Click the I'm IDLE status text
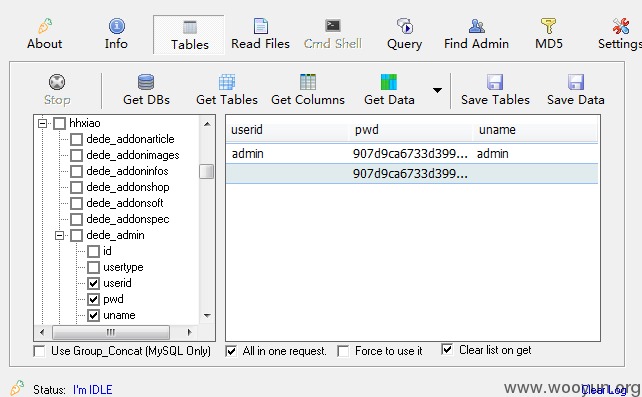Viewport: 642px width, 397px height. (93, 390)
